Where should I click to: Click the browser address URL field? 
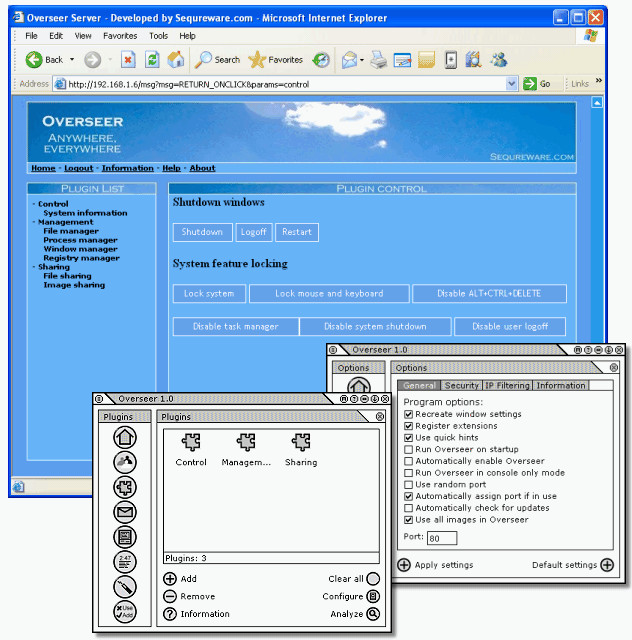click(286, 84)
